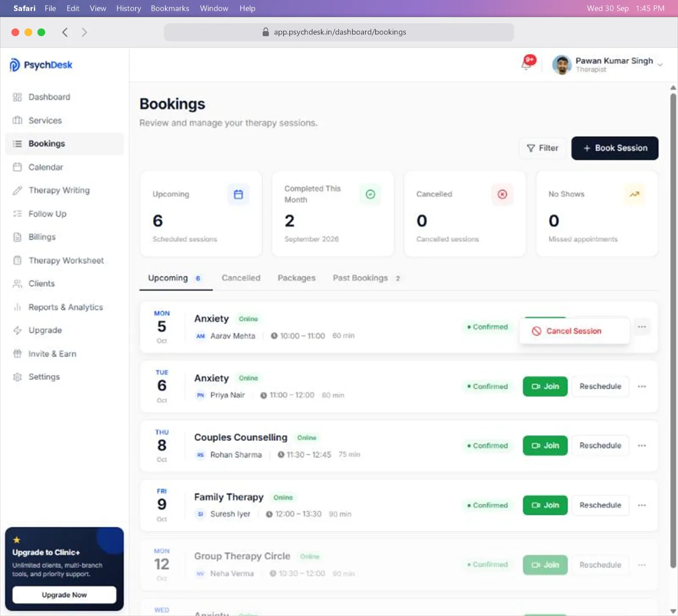This screenshot has width=678, height=616.
Task: Switch to the Past Bookings tab
Action: [367, 278]
